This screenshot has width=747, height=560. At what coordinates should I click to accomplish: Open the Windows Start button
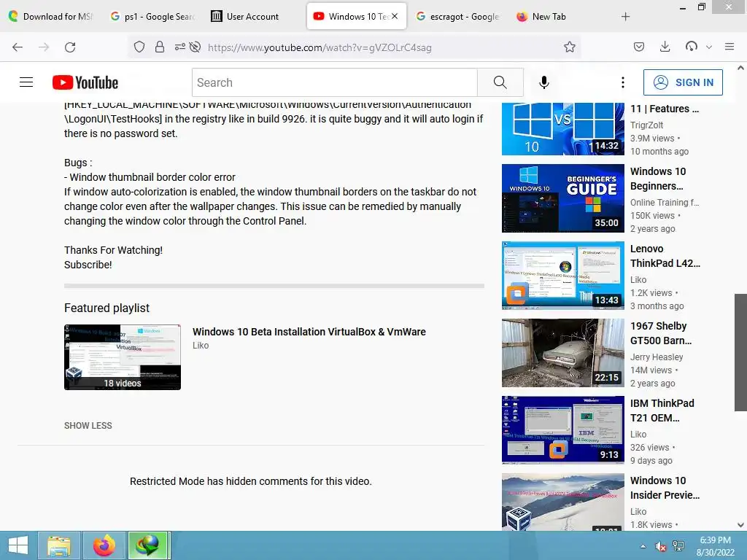[18, 545]
